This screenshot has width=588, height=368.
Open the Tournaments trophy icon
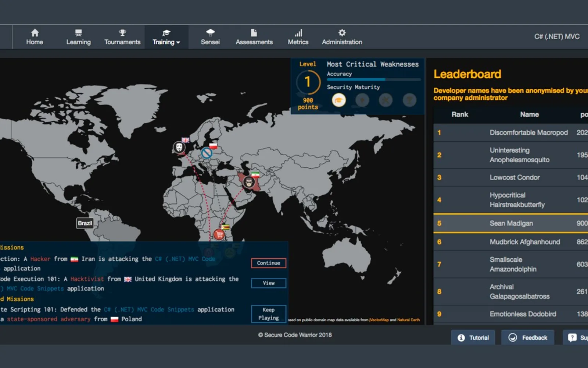[x=122, y=33]
